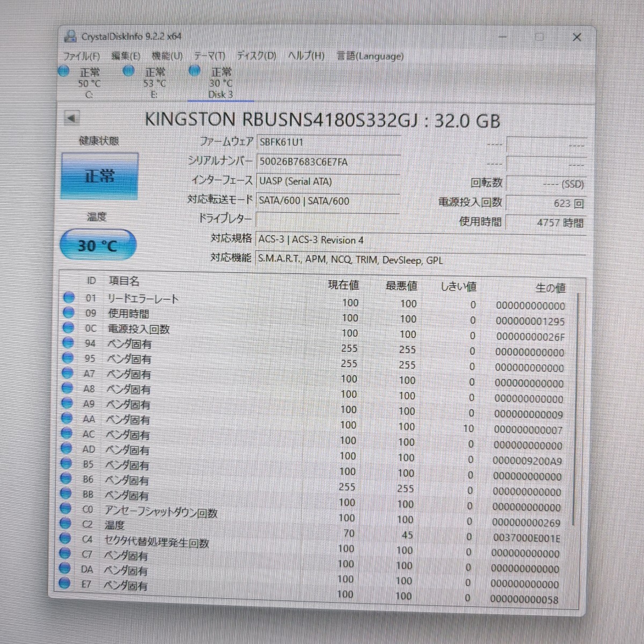Click the power-on hours value 4757 時間
This screenshot has width=644, height=644.
tap(545, 222)
